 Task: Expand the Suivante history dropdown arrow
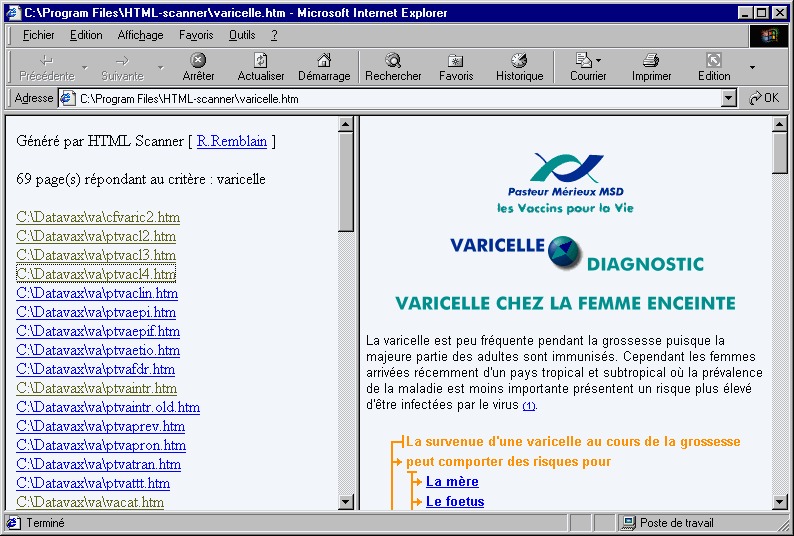coord(161,67)
